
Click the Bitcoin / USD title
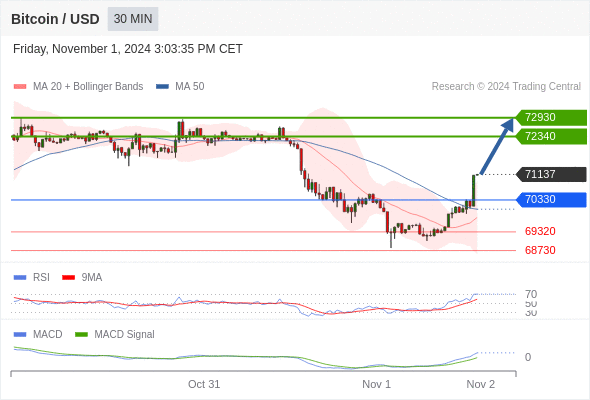pos(55,19)
